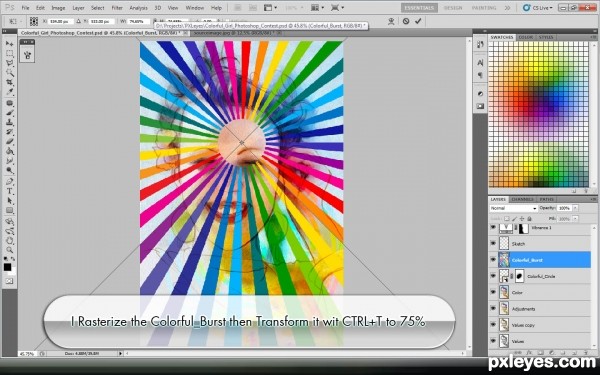The width and height of the screenshot is (600, 375).
Task: Select the Path Selection tool
Action: coord(9,201)
